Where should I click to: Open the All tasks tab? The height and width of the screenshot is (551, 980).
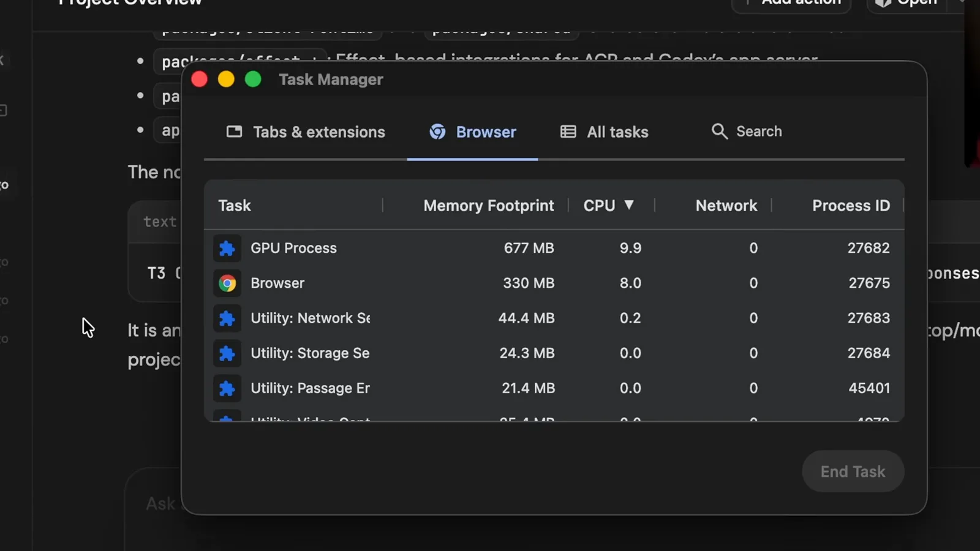point(604,132)
